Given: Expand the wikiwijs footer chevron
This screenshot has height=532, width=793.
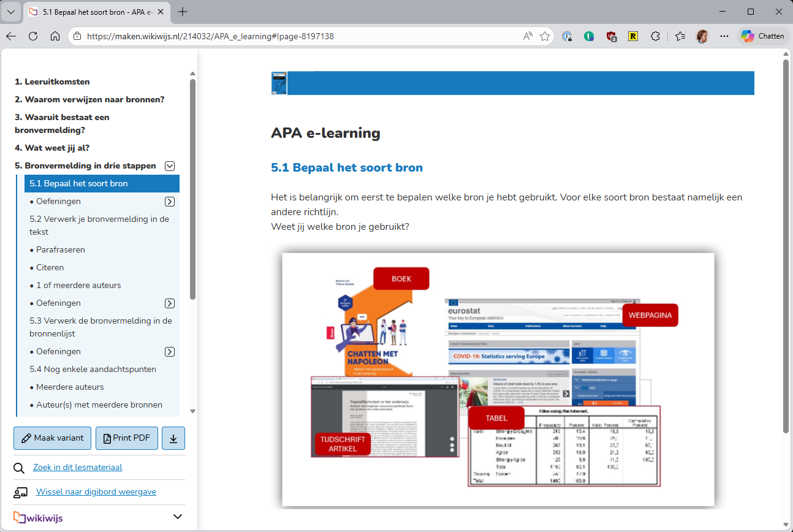Looking at the screenshot, I should [178, 517].
